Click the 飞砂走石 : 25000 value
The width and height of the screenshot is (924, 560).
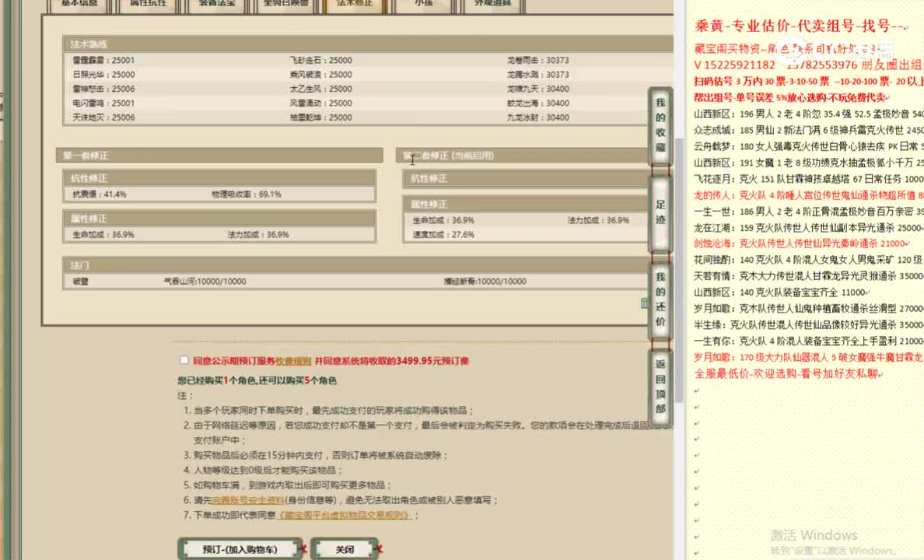pos(320,60)
